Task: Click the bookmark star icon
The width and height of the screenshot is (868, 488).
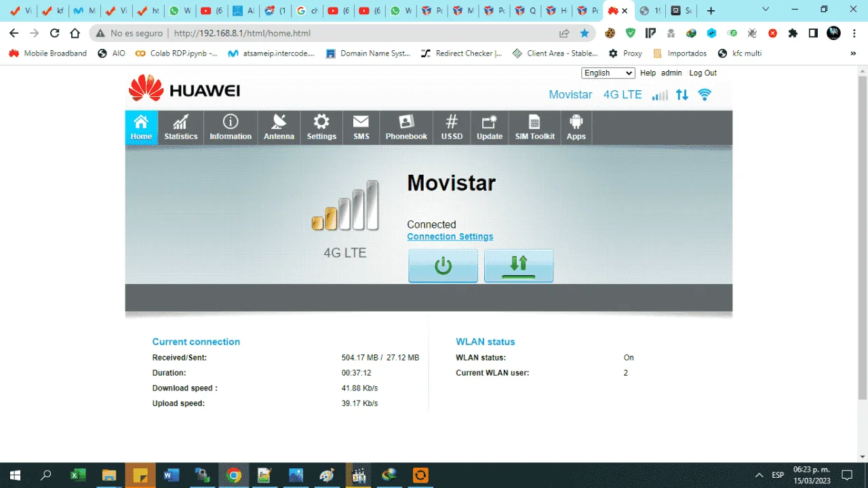Action: pos(585,33)
